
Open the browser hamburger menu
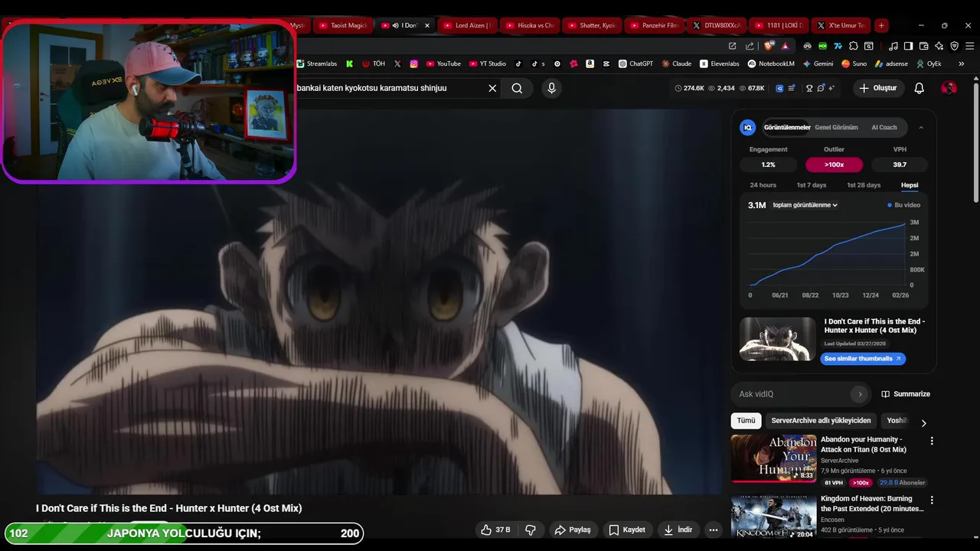[969, 46]
